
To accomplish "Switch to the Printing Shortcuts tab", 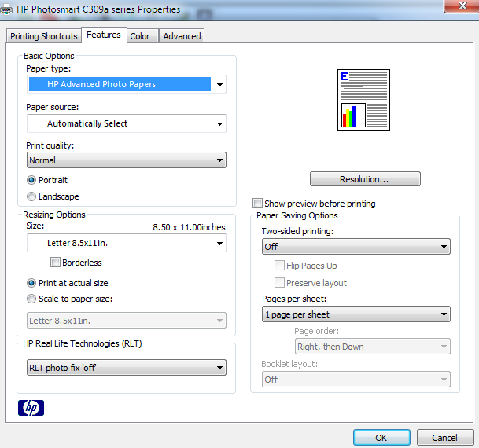I will pyautogui.click(x=44, y=36).
